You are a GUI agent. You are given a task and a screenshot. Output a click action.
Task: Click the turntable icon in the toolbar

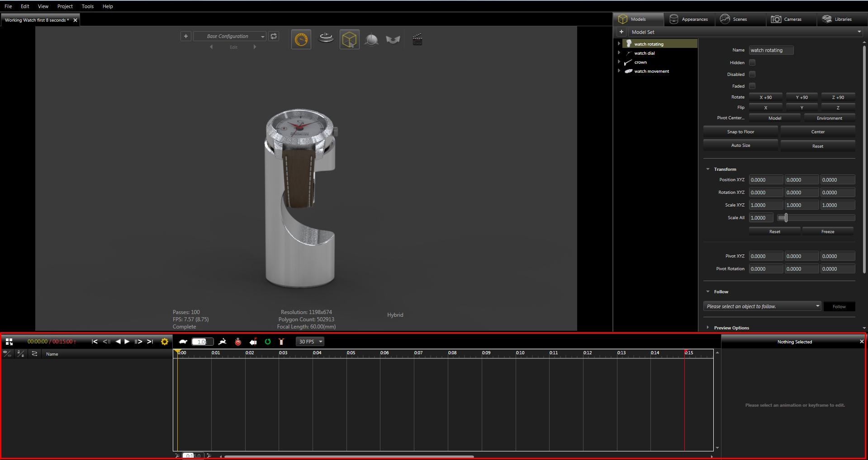tap(326, 38)
